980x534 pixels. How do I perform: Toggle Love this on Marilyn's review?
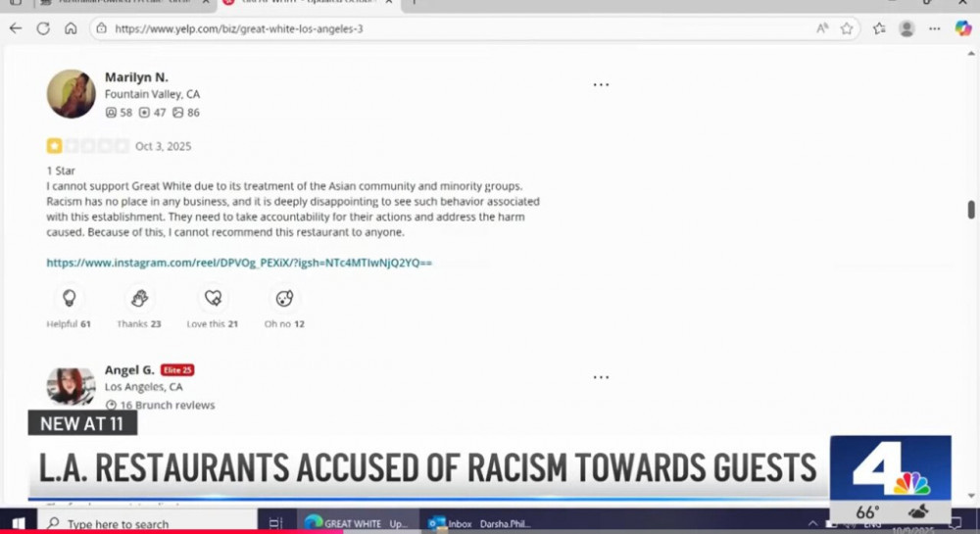click(213, 299)
